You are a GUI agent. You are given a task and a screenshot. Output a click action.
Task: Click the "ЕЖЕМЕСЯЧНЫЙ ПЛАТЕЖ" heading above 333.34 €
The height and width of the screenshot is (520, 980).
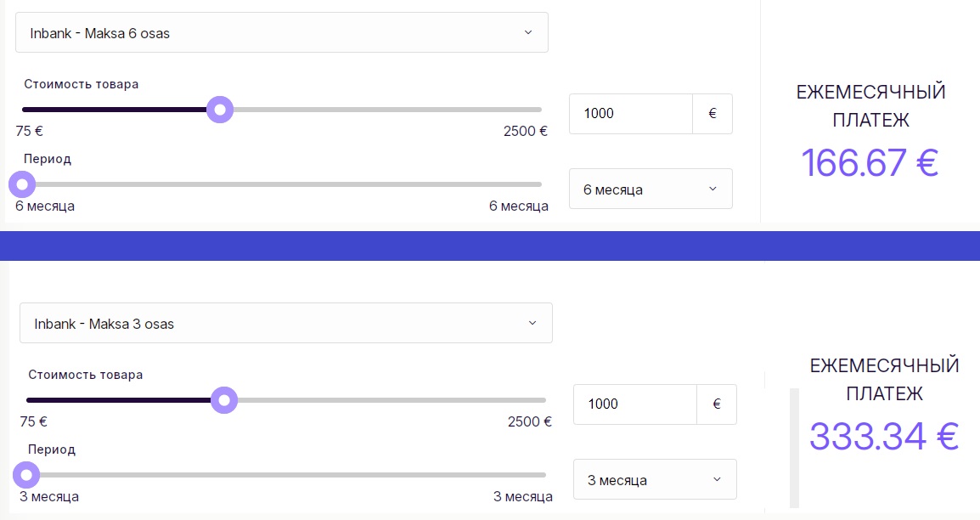[884, 380]
